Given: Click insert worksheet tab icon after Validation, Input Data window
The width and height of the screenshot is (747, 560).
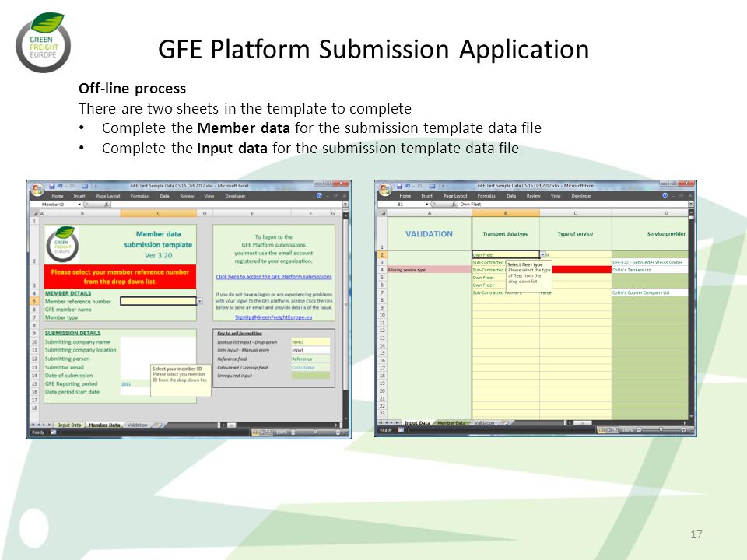Looking at the screenshot, I should pos(506,422).
